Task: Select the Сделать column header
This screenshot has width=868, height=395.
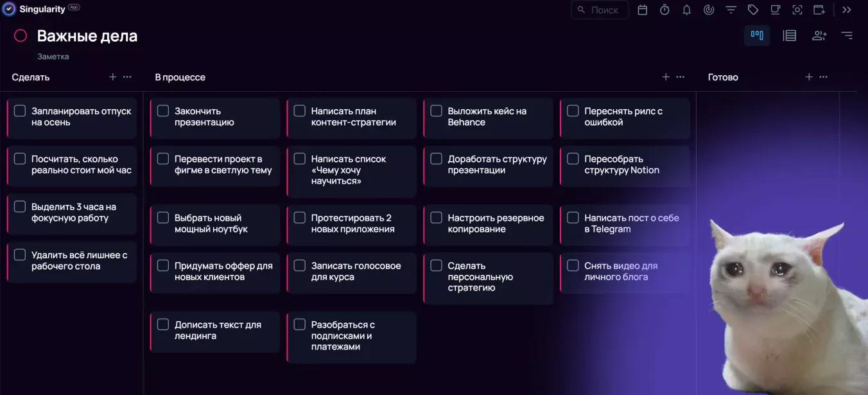Action: click(x=31, y=77)
